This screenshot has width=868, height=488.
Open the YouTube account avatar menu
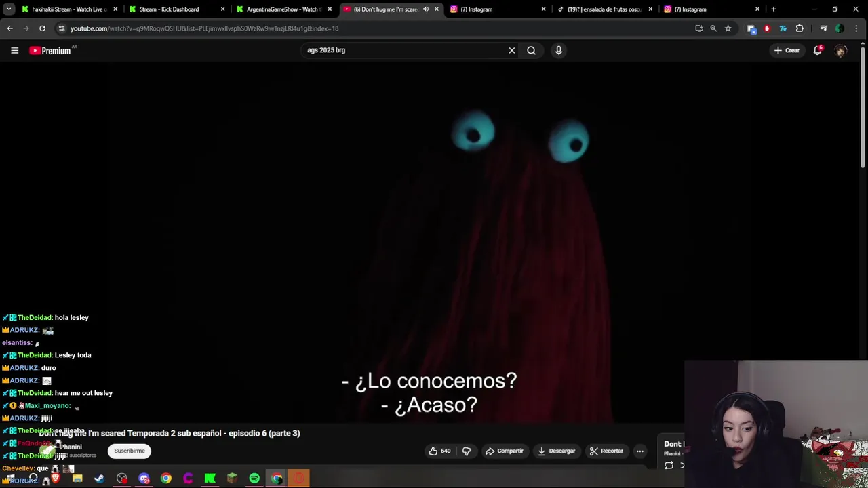click(841, 50)
